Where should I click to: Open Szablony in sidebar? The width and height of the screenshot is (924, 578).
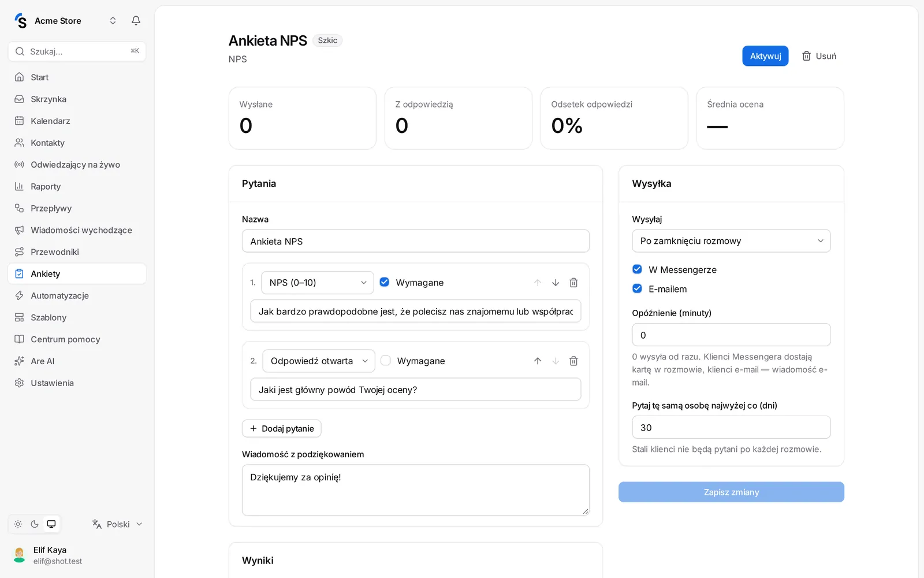click(x=77, y=317)
